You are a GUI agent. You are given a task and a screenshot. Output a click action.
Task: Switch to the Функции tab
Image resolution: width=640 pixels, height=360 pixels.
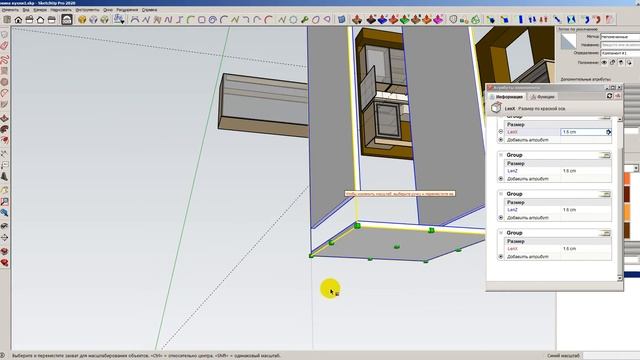tap(542, 97)
